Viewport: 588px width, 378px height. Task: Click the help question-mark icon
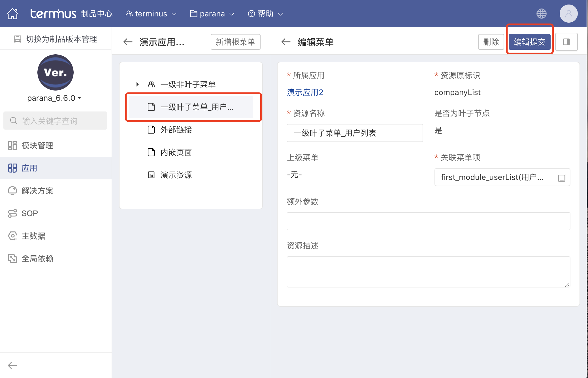(x=251, y=14)
